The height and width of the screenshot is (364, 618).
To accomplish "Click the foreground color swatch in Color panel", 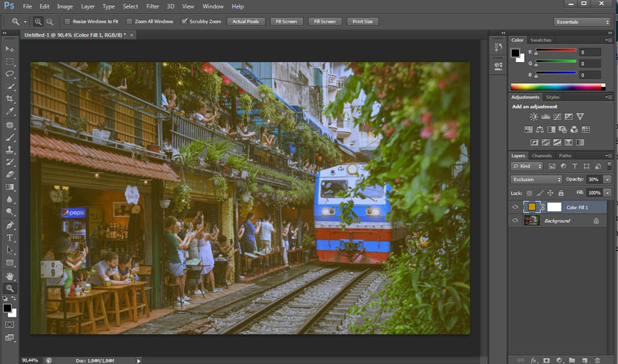I will [x=516, y=53].
